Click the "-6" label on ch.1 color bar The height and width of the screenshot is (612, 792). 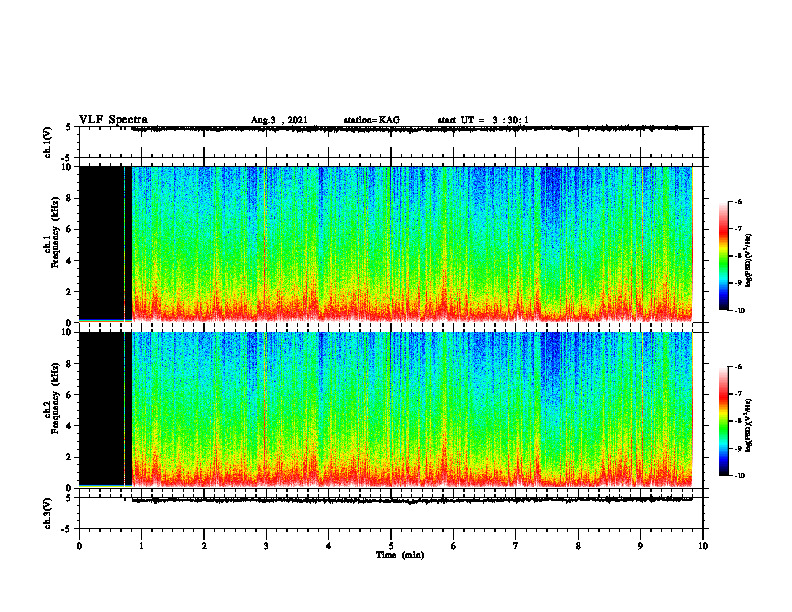coord(738,201)
